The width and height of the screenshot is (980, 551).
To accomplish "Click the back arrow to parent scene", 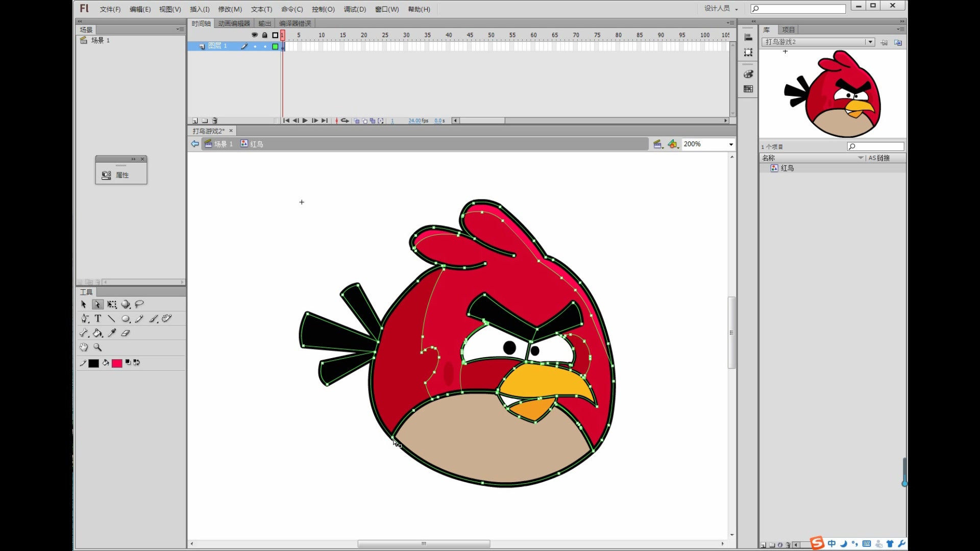I will [x=195, y=144].
